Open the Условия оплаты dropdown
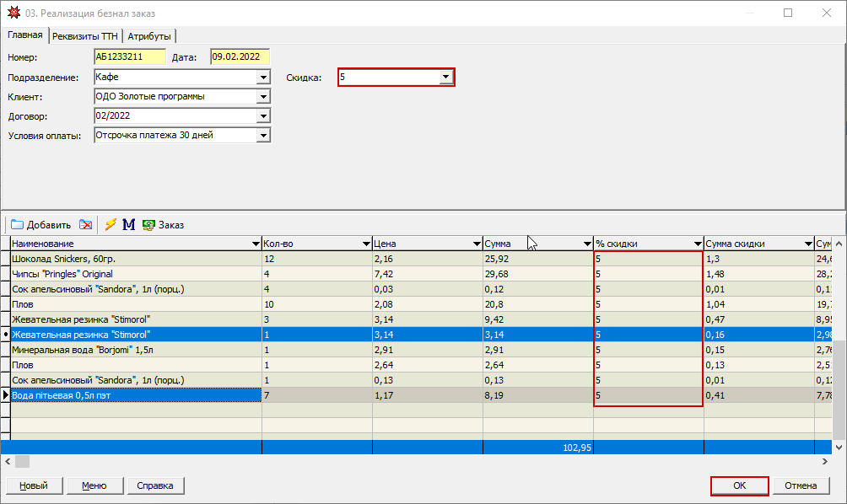 263,136
